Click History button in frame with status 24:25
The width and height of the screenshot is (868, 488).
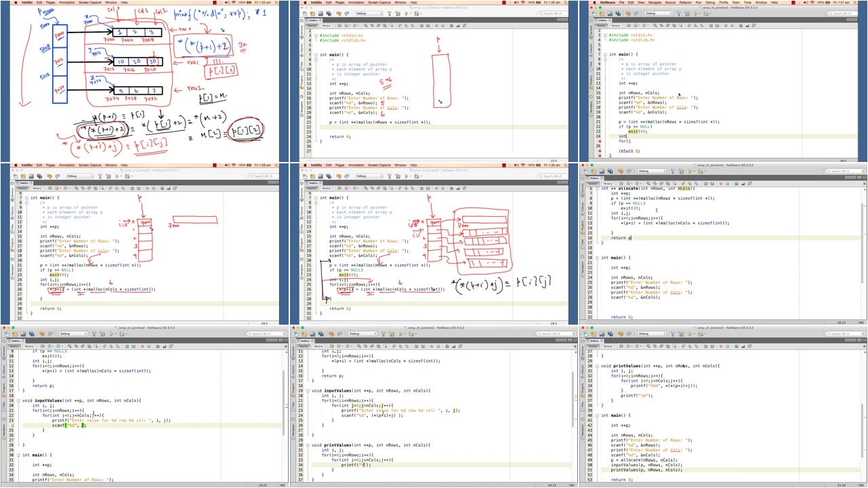pos(29,346)
